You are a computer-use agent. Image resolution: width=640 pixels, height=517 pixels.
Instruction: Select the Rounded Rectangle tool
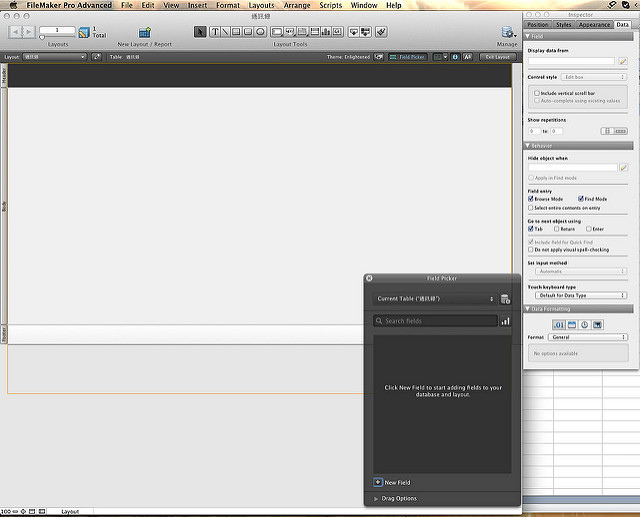pos(248,32)
